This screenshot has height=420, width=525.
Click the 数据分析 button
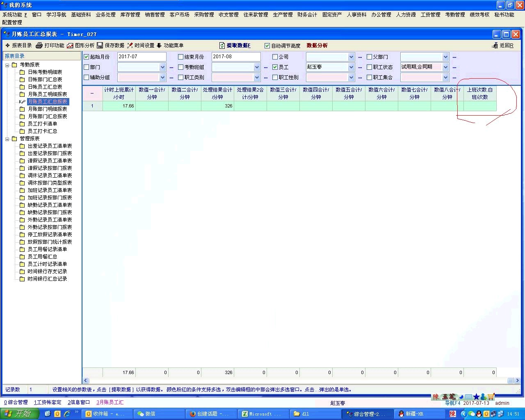coord(317,46)
